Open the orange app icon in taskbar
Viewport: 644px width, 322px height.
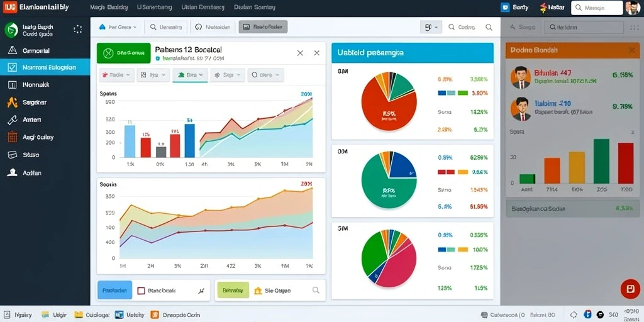point(155,314)
